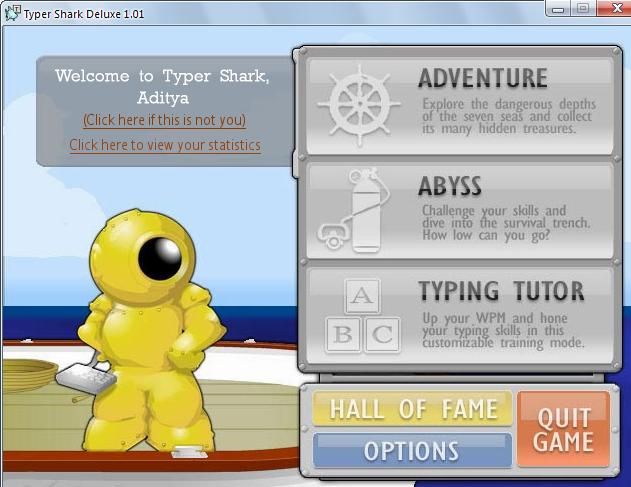This screenshot has width=631, height=487.
Task: Open the HALL OF FAME
Action: click(x=412, y=409)
